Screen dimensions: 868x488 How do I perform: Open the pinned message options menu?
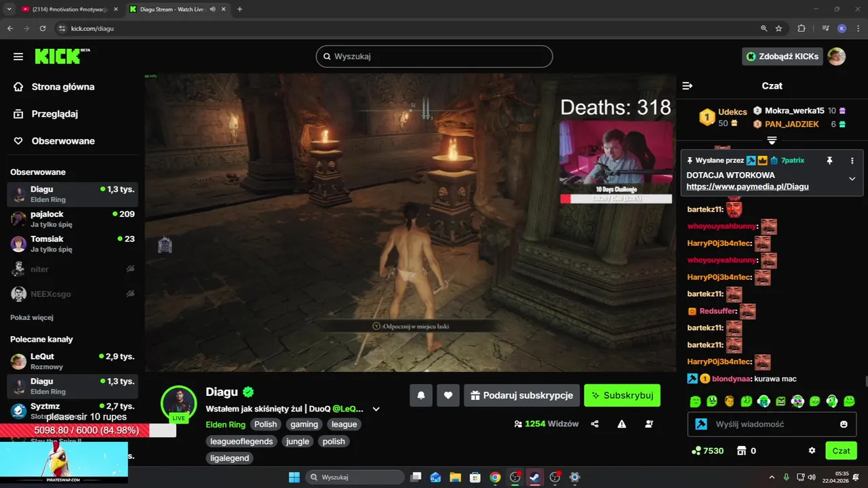pyautogui.click(x=852, y=161)
